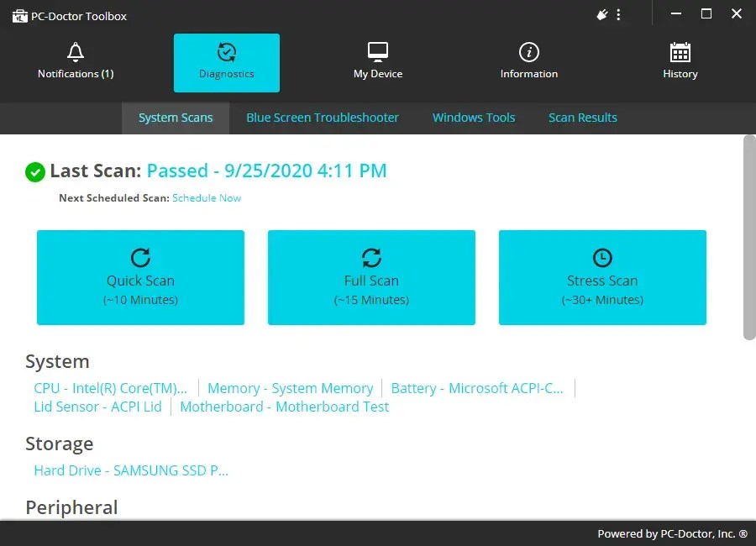View the Scan Results tab
The height and width of the screenshot is (546, 756).
[582, 118]
